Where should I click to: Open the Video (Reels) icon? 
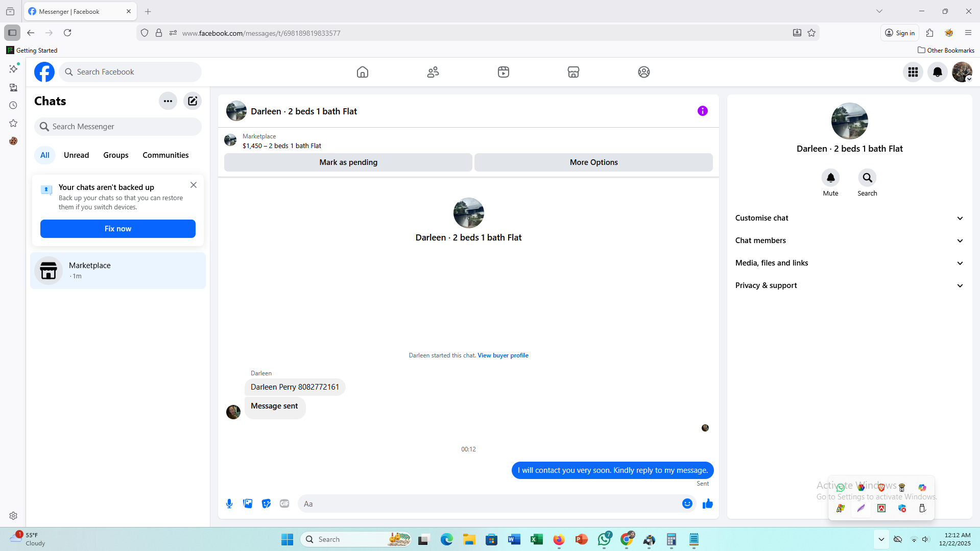point(504,72)
